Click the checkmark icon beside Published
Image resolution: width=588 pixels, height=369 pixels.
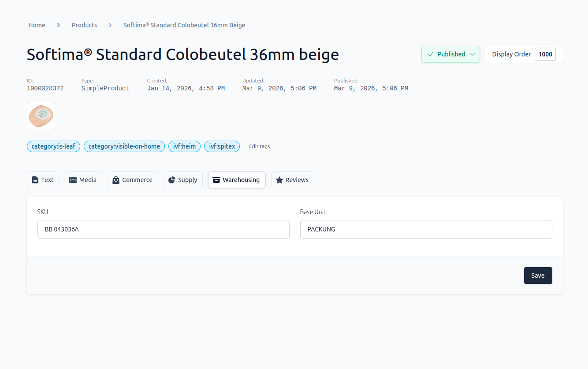(x=431, y=54)
